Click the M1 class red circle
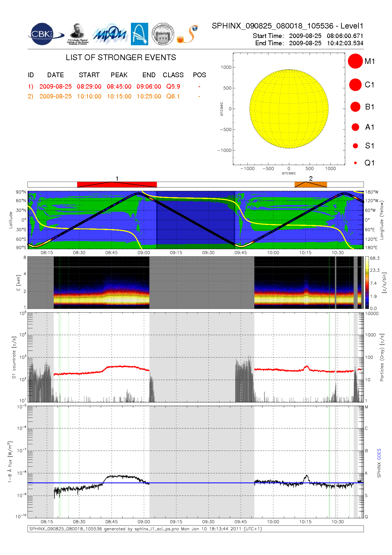The width and height of the screenshot is (392, 555). click(355, 61)
